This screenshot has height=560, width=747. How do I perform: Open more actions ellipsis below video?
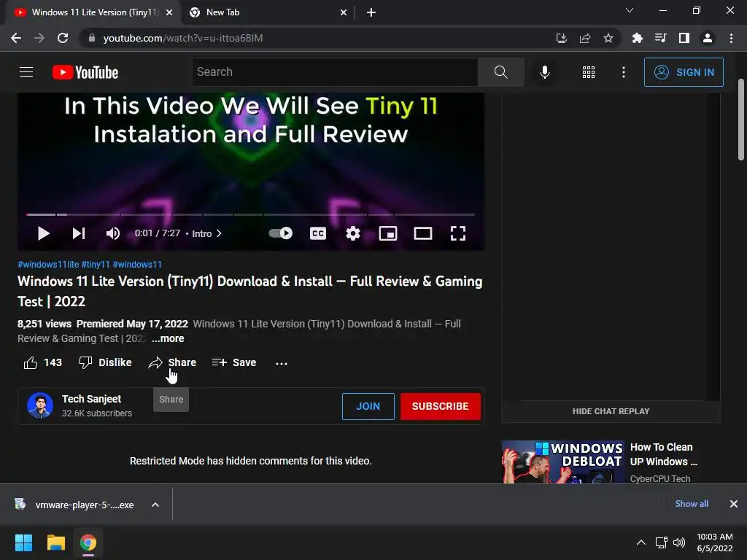tap(282, 363)
